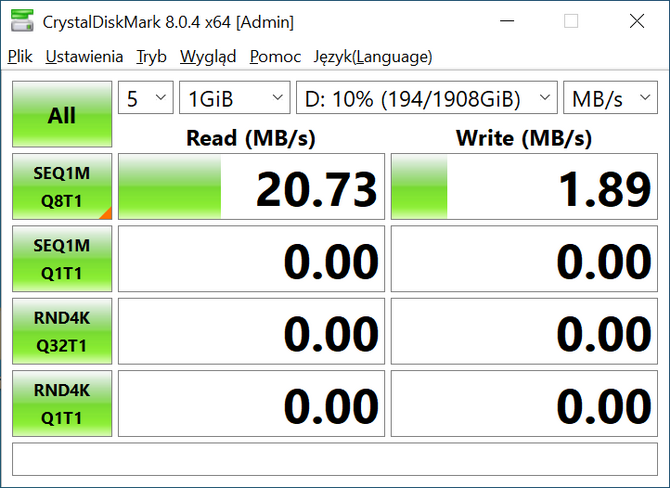Click the Read (MB/s) column header

coord(251,138)
